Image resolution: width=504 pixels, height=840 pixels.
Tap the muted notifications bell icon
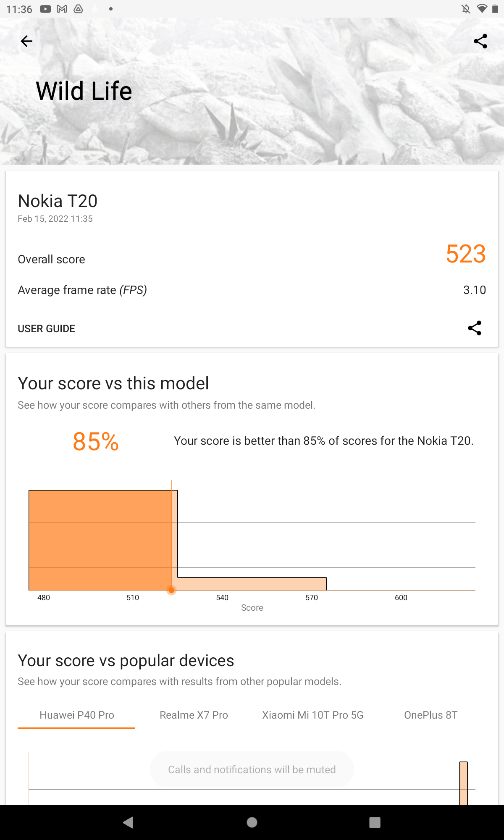point(466,9)
